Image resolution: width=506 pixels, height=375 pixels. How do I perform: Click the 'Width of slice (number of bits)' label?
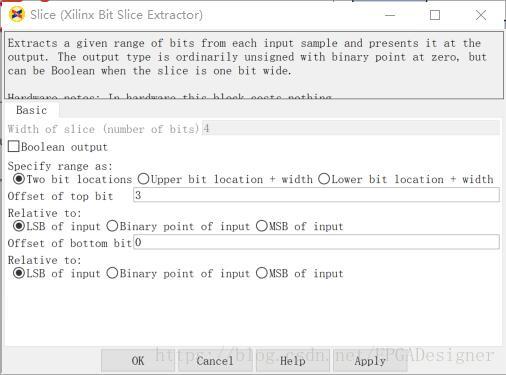103,129
